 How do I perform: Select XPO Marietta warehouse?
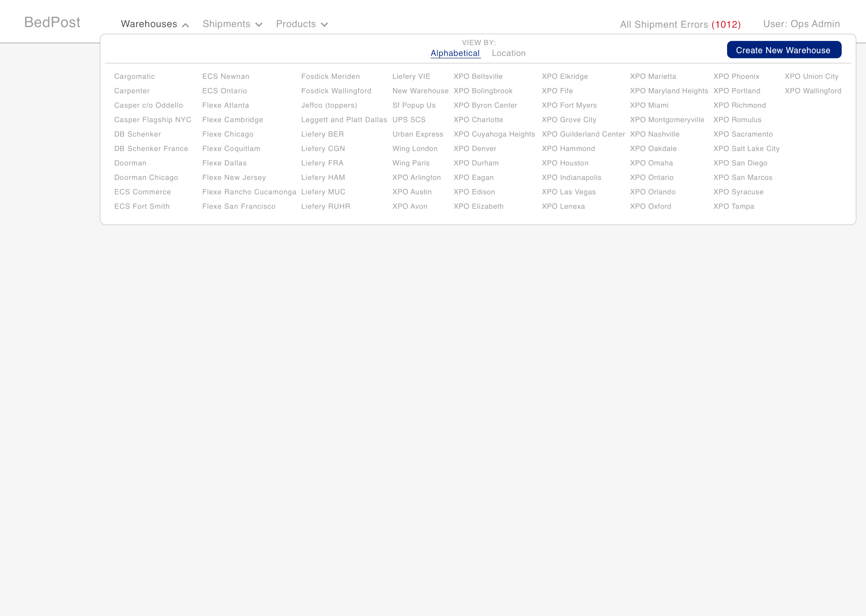pos(653,76)
